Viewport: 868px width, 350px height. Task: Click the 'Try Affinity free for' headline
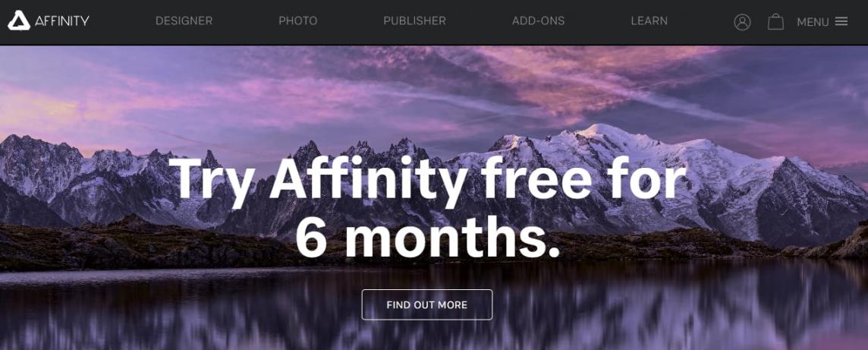click(427, 178)
